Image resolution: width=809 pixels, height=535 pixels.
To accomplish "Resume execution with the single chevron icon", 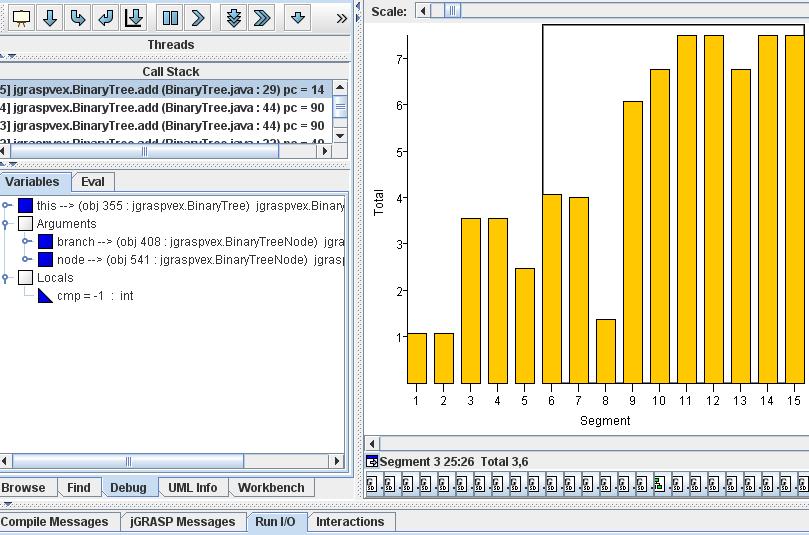I will coord(198,18).
